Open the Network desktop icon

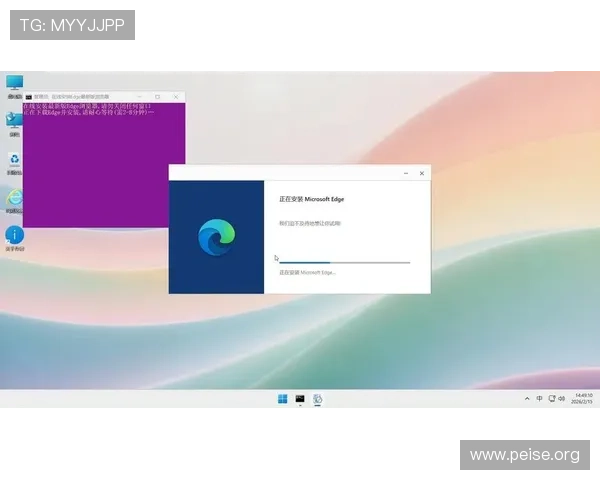(x=14, y=120)
